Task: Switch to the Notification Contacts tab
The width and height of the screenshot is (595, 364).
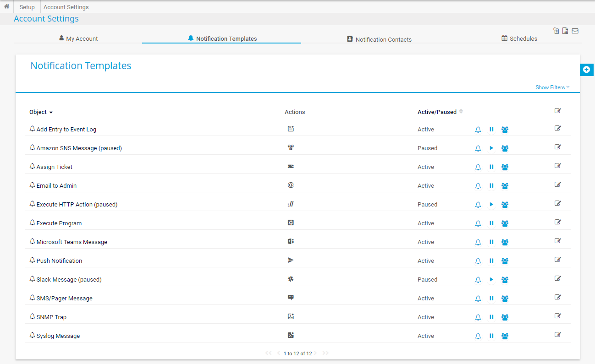Action: [x=379, y=38]
